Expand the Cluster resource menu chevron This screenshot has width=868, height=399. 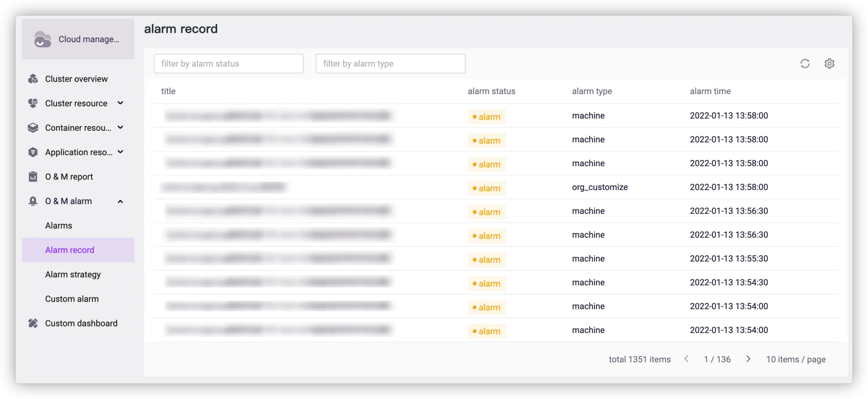(x=120, y=103)
